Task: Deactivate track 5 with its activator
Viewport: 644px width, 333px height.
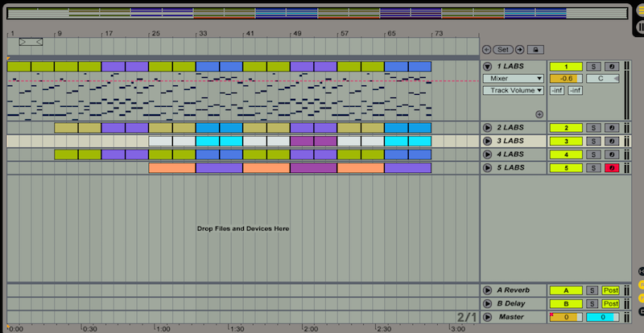Action: click(566, 168)
